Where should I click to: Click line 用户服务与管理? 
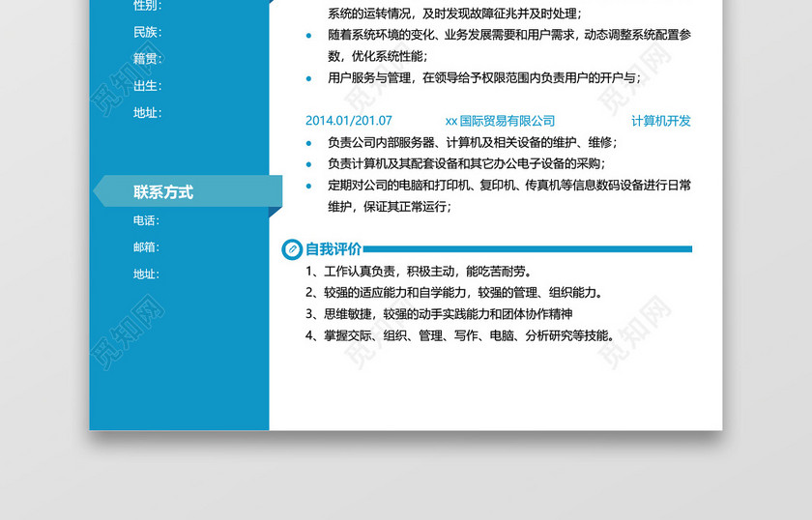484,77
